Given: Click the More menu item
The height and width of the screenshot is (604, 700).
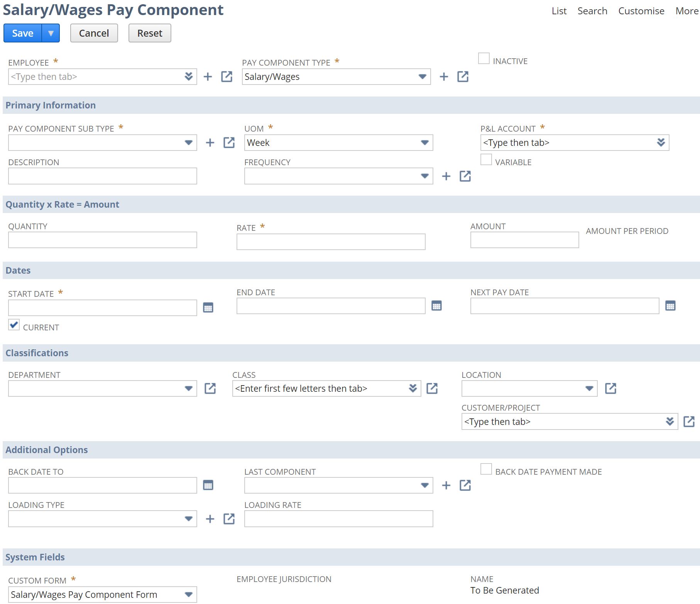Looking at the screenshot, I should [x=686, y=11].
